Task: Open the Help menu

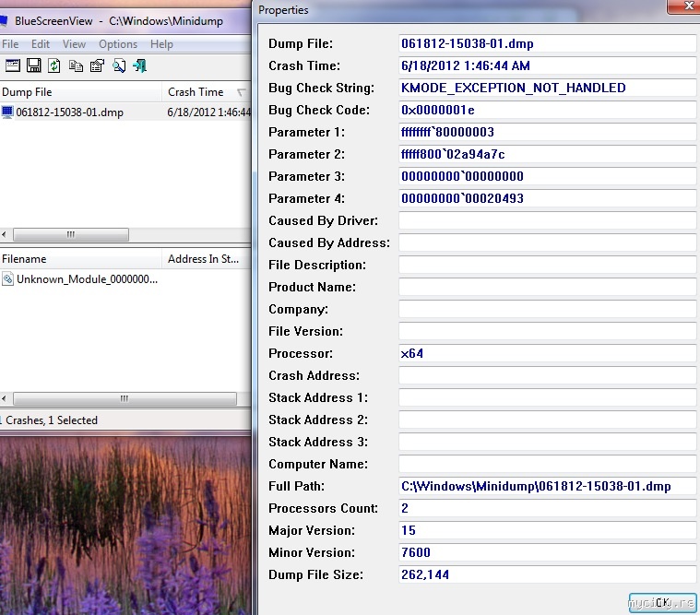Action: pyautogui.click(x=161, y=44)
